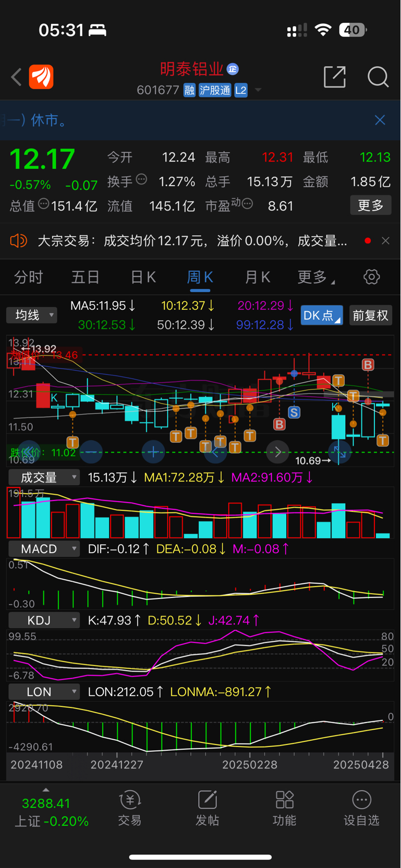
Task: Tap the red B marker below candles
Action: (280, 424)
